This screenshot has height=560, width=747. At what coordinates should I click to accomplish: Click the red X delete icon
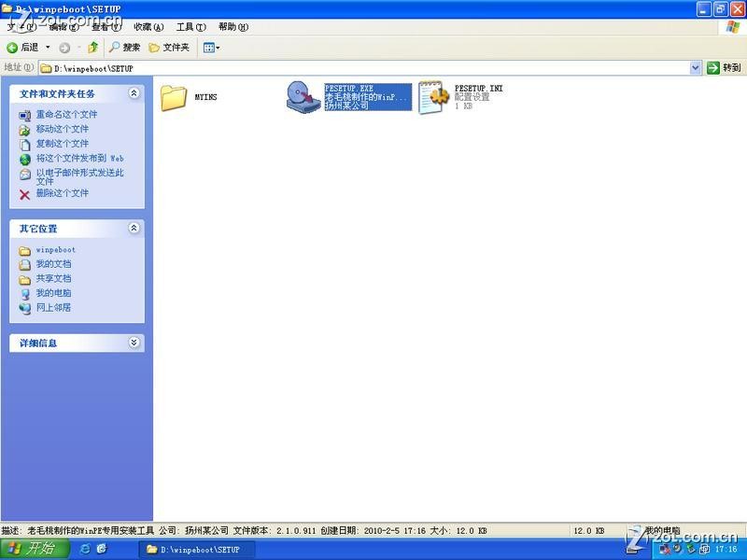25,194
